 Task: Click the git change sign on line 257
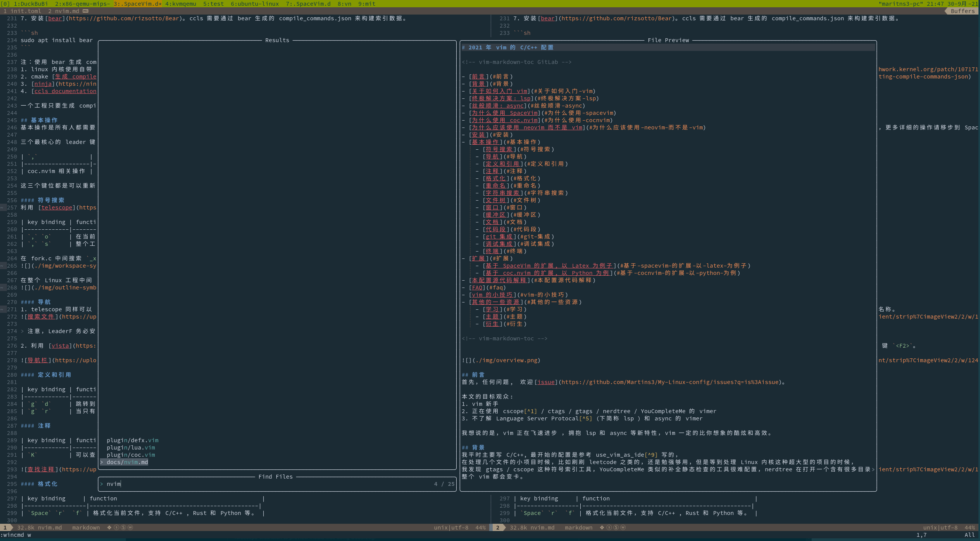(2, 208)
